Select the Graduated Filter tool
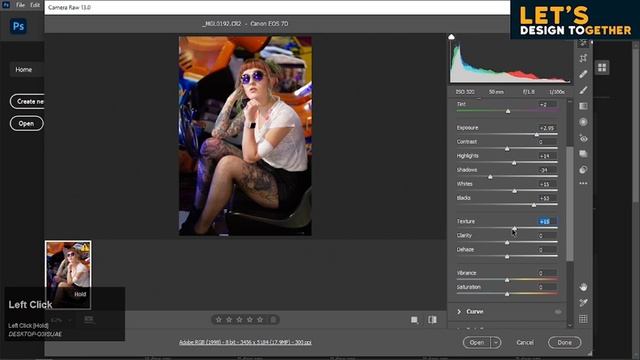Image resolution: width=640 pixels, height=360 pixels. click(x=583, y=106)
